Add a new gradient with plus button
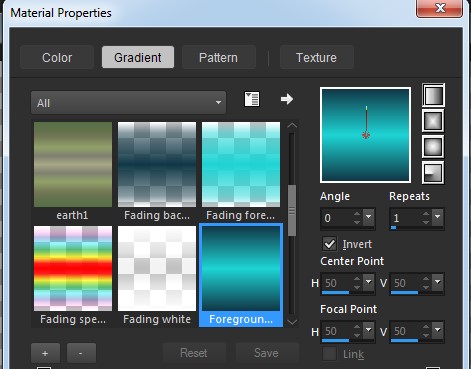Image resolution: width=471 pixels, height=369 pixels. click(45, 353)
